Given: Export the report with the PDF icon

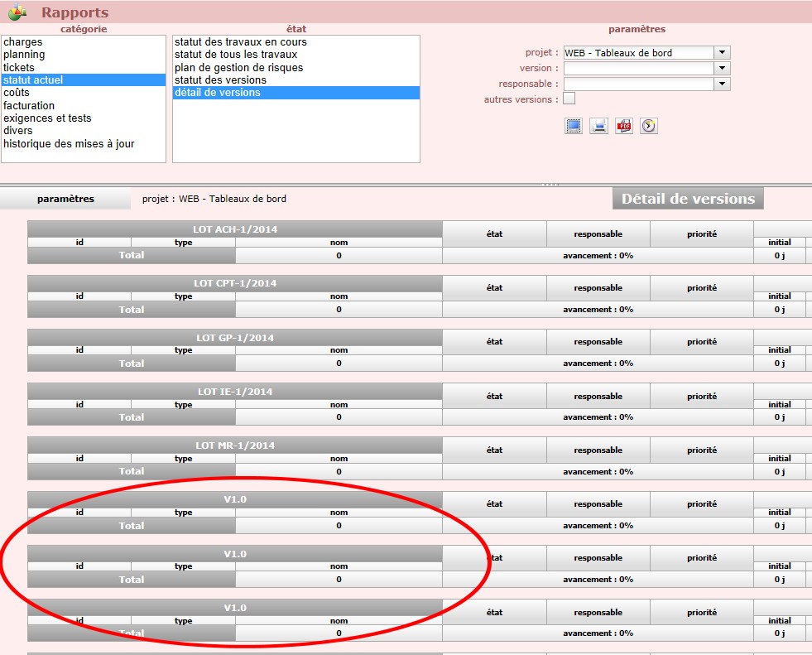Looking at the screenshot, I should coord(624,126).
